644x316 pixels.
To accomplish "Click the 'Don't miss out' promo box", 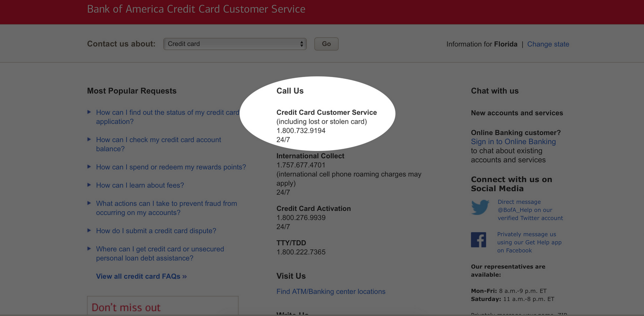I will click(163, 306).
